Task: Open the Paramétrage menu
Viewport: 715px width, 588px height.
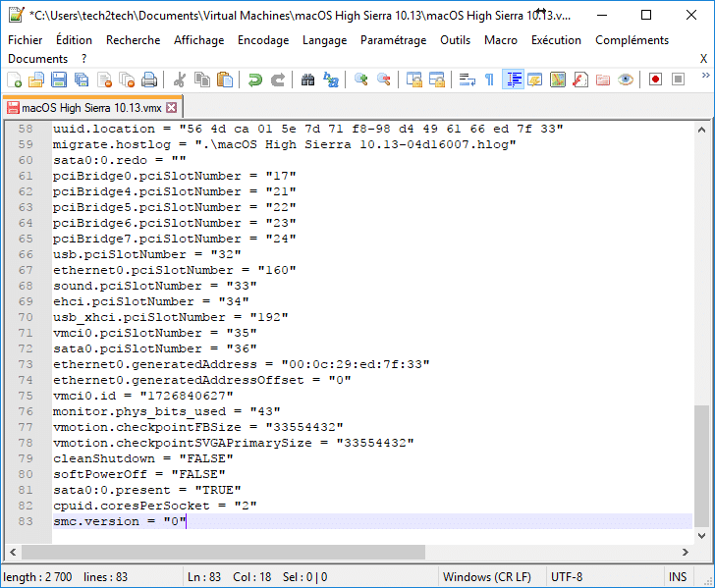Action: (394, 40)
